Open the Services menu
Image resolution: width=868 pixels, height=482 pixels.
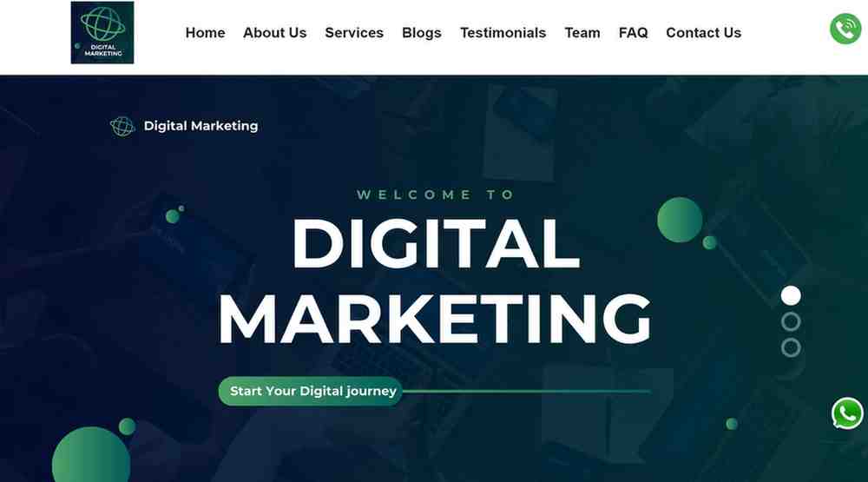pyautogui.click(x=354, y=33)
